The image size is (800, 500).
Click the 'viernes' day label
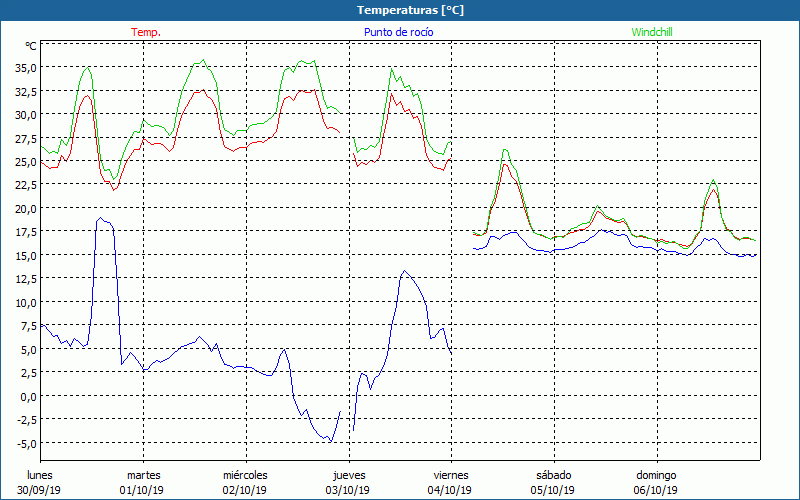(x=451, y=475)
